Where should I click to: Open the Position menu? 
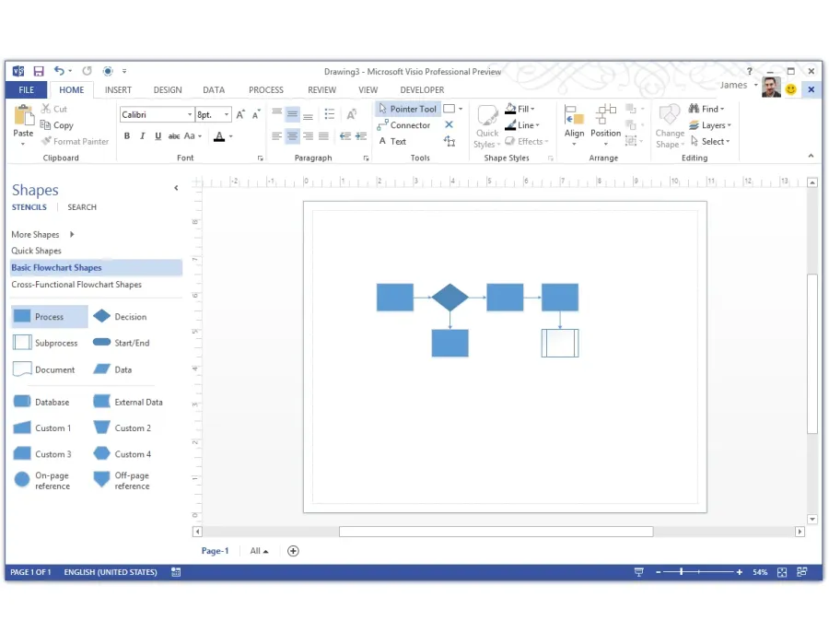click(605, 125)
